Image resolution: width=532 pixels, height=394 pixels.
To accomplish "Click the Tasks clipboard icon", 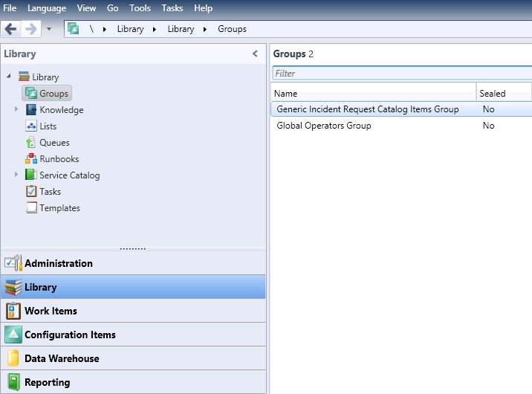I will pos(31,191).
